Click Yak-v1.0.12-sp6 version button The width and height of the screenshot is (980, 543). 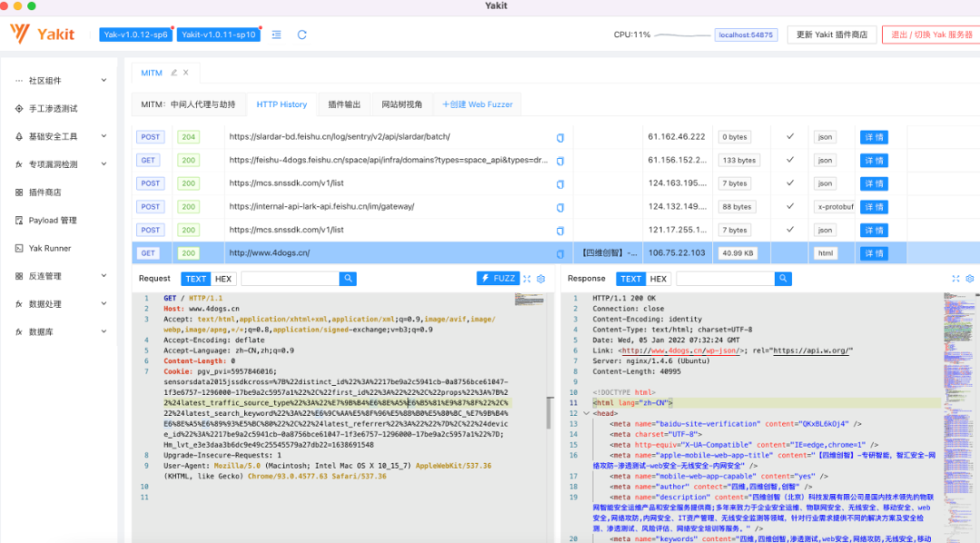tap(135, 35)
